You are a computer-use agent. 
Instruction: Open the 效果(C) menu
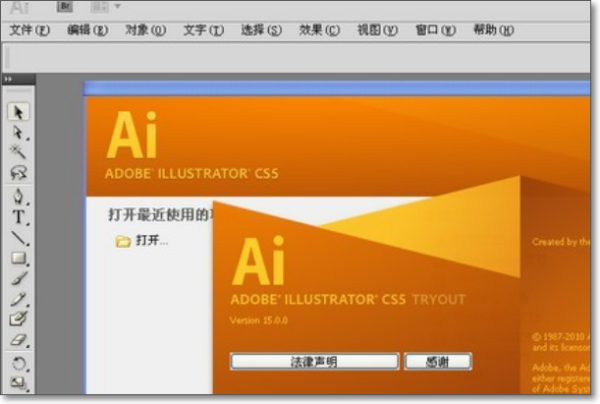click(320, 30)
